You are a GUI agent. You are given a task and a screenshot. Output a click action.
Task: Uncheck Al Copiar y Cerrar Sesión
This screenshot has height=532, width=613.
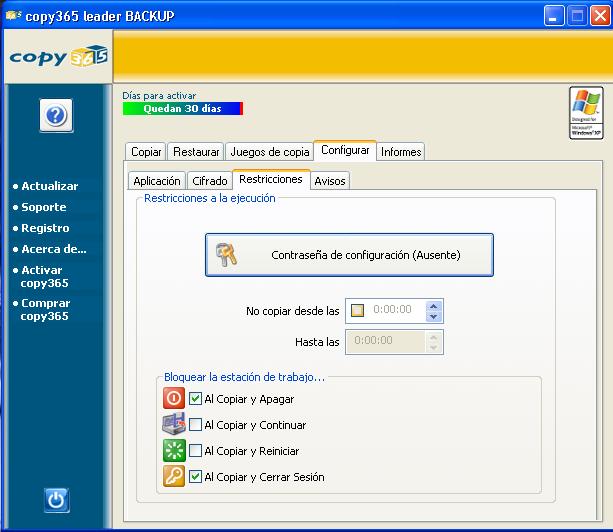click(195, 476)
